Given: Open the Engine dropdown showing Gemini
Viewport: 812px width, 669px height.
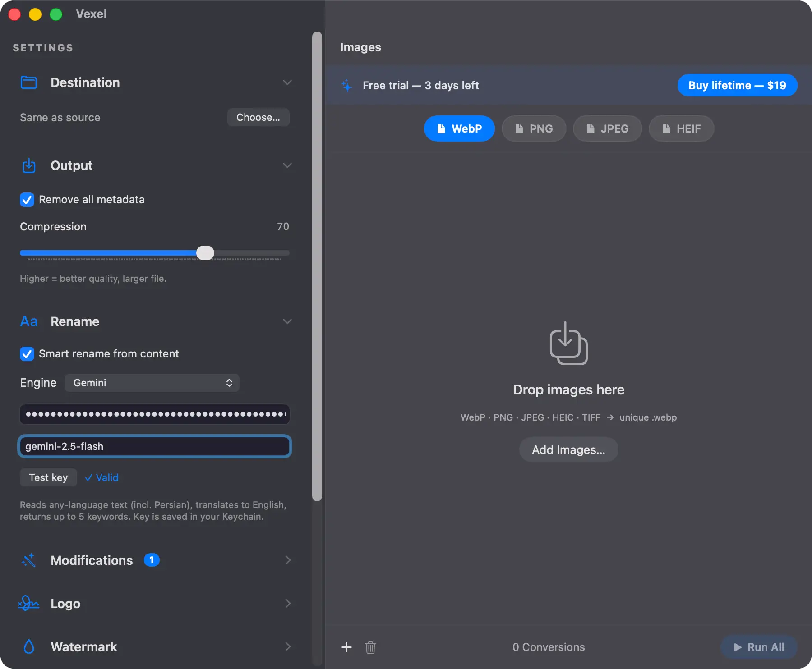Looking at the screenshot, I should (152, 383).
